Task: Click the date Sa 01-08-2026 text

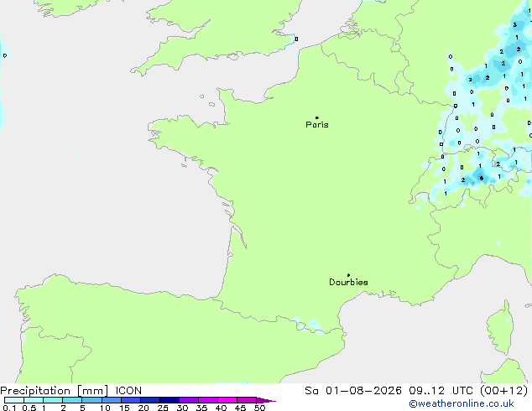Action: pyautogui.click(x=353, y=391)
